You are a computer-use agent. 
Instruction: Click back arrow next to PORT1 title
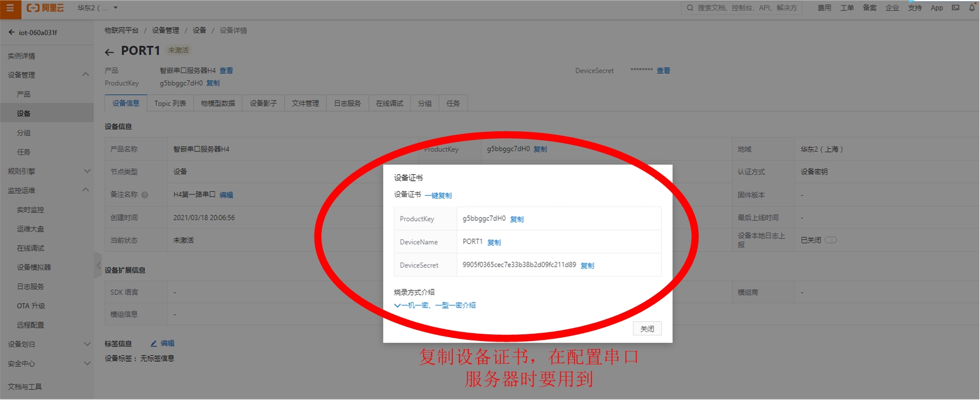[110, 52]
